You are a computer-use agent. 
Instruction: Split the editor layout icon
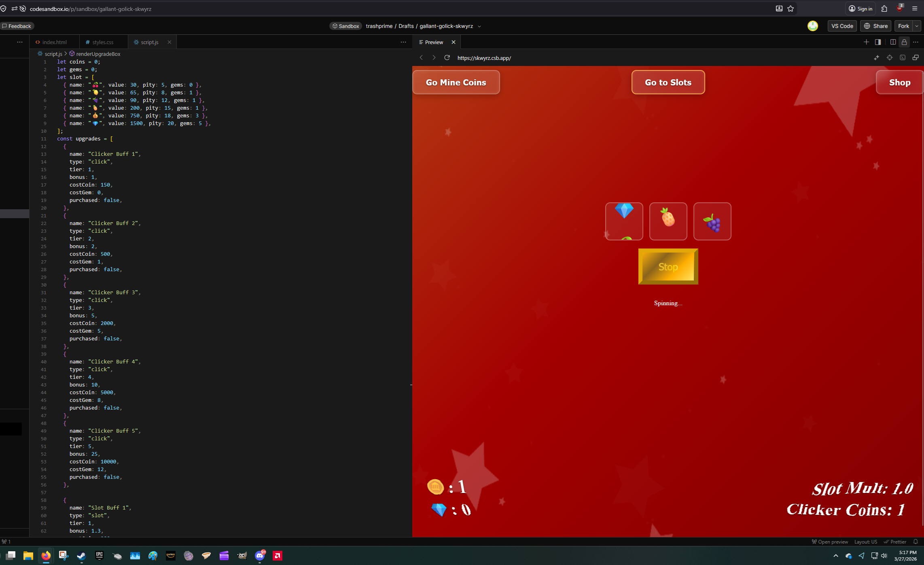point(893,42)
